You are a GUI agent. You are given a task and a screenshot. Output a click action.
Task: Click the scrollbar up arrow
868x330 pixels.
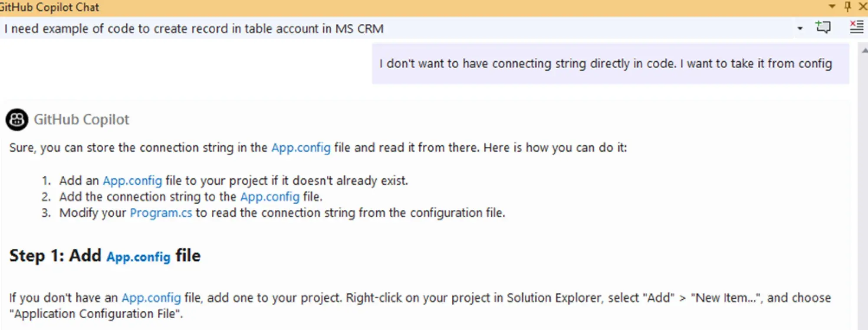pyautogui.click(x=864, y=50)
